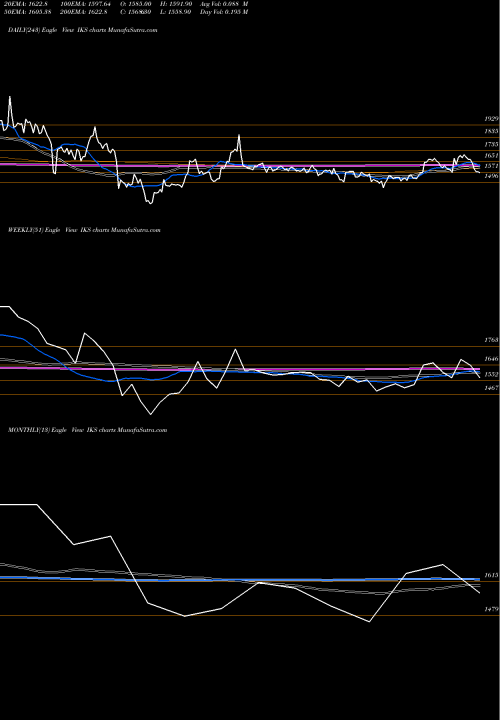Click the Avg Vol reading

[224, 4]
